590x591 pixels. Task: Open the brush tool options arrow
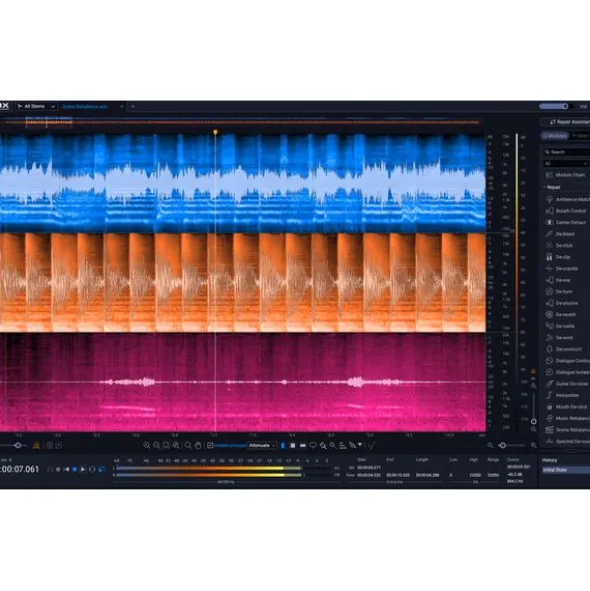click(360, 445)
